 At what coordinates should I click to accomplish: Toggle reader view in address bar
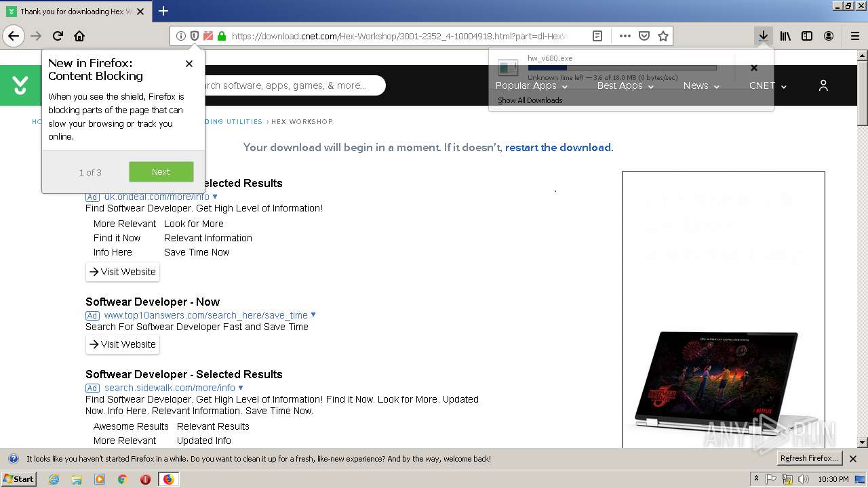pyautogui.click(x=597, y=36)
